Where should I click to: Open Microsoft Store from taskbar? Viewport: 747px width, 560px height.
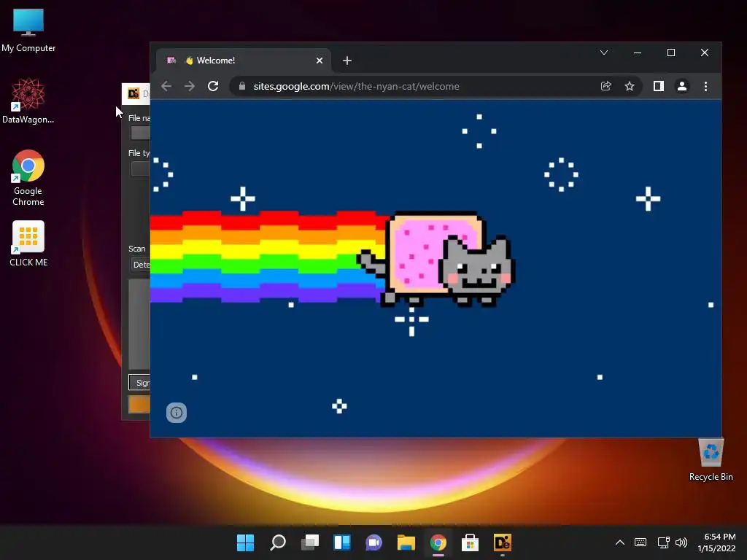471,542
